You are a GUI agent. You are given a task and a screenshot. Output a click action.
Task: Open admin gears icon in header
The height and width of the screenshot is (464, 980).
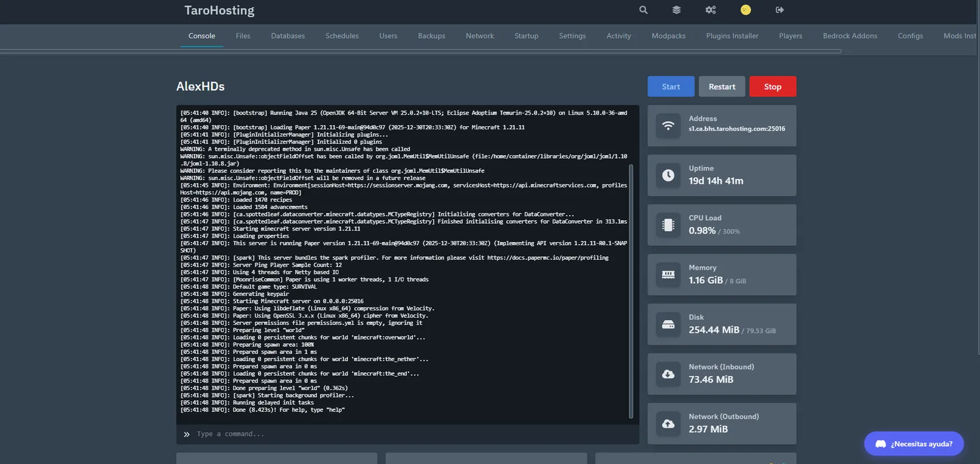(710, 10)
